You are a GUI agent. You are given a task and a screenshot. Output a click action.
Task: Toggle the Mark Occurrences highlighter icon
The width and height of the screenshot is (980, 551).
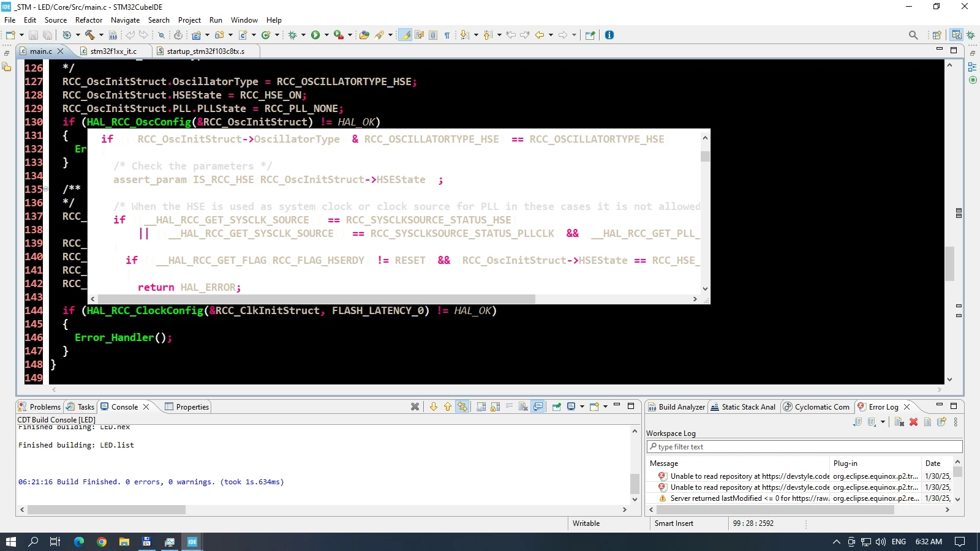pos(405,35)
